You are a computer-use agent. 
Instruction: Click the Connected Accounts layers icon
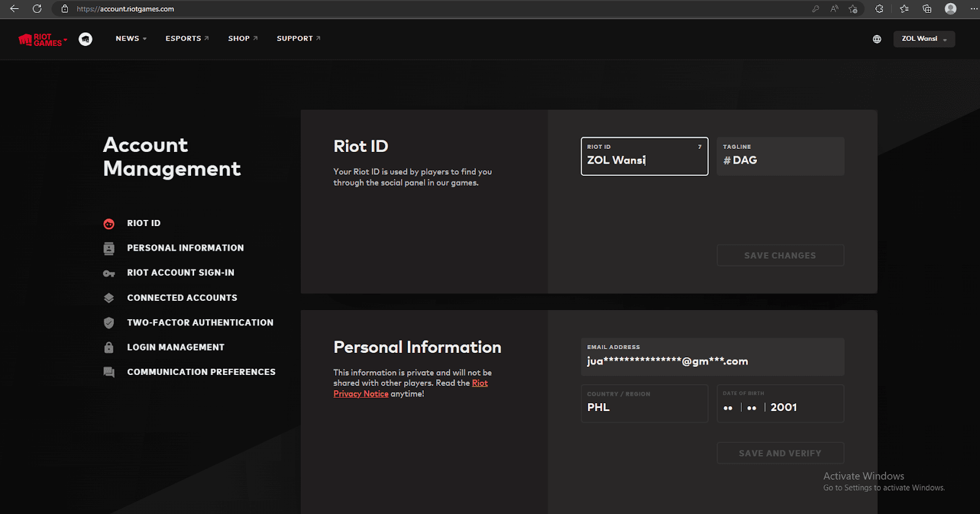click(x=109, y=298)
